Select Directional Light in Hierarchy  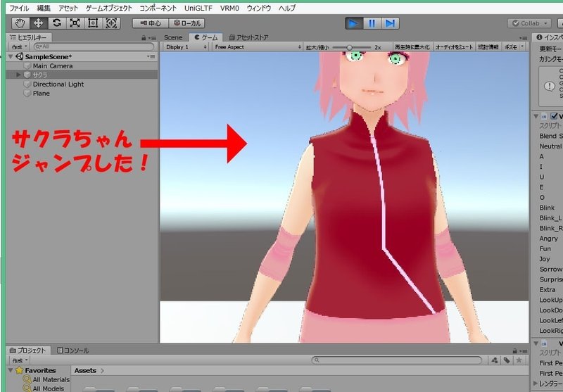coord(82,84)
